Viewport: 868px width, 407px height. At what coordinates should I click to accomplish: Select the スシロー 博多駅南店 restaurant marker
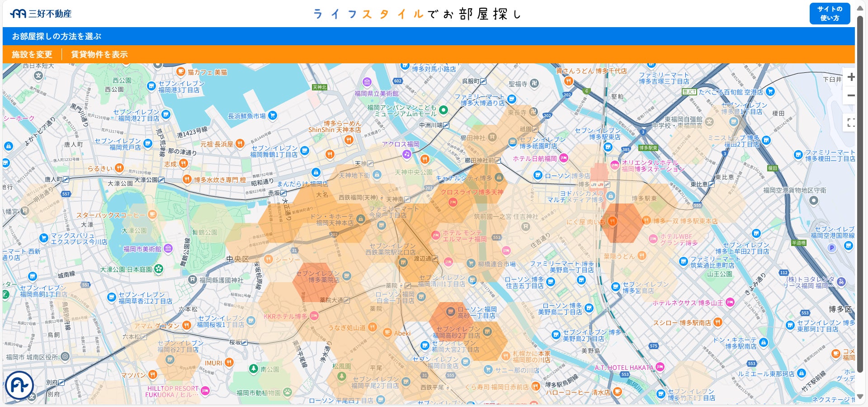pyautogui.click(x=718, y=322)
